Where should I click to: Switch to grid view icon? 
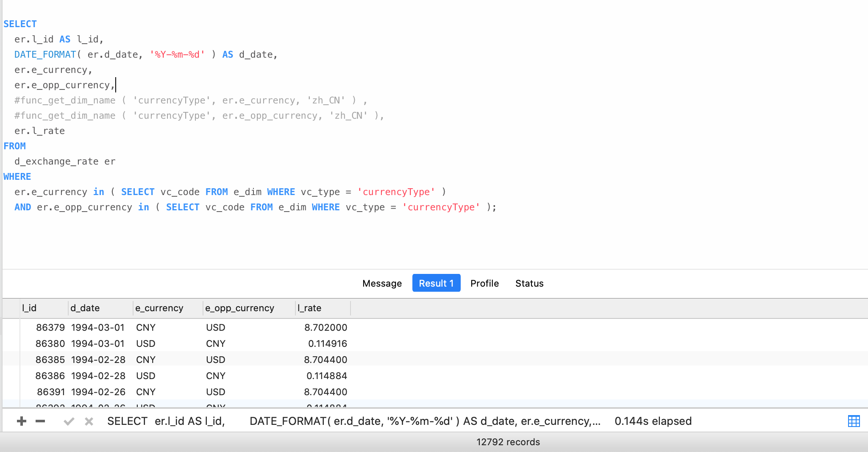pos(854,421)
